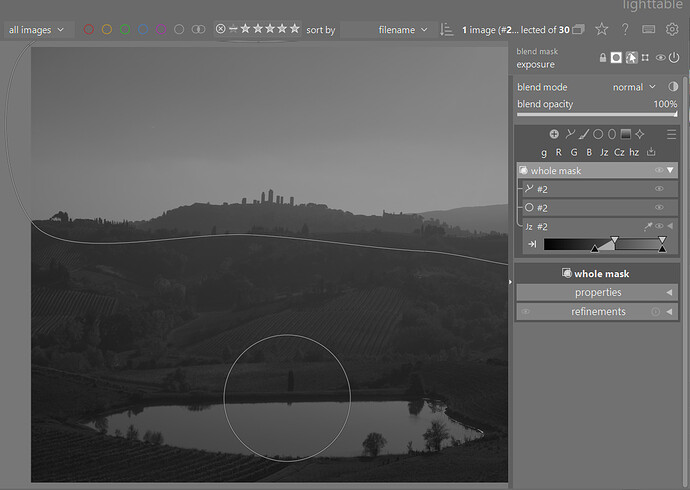Toggle the show mask circle-in-square icon

616,58
